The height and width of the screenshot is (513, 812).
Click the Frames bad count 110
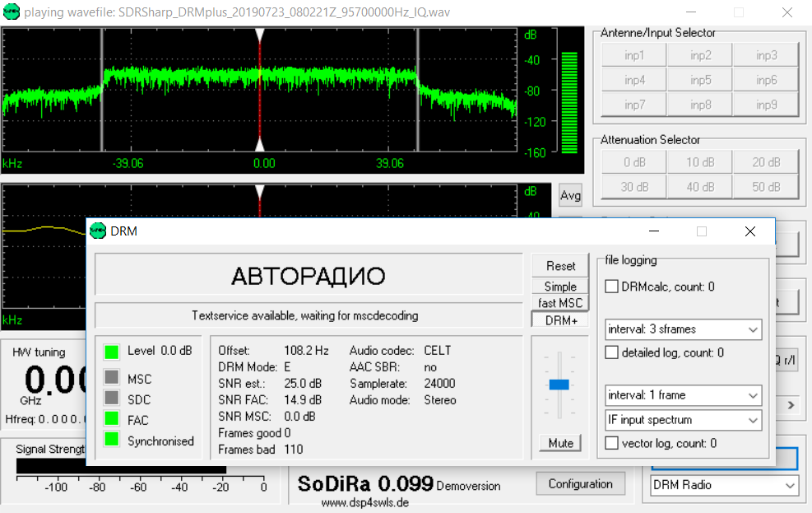click(x=293, y=450)
